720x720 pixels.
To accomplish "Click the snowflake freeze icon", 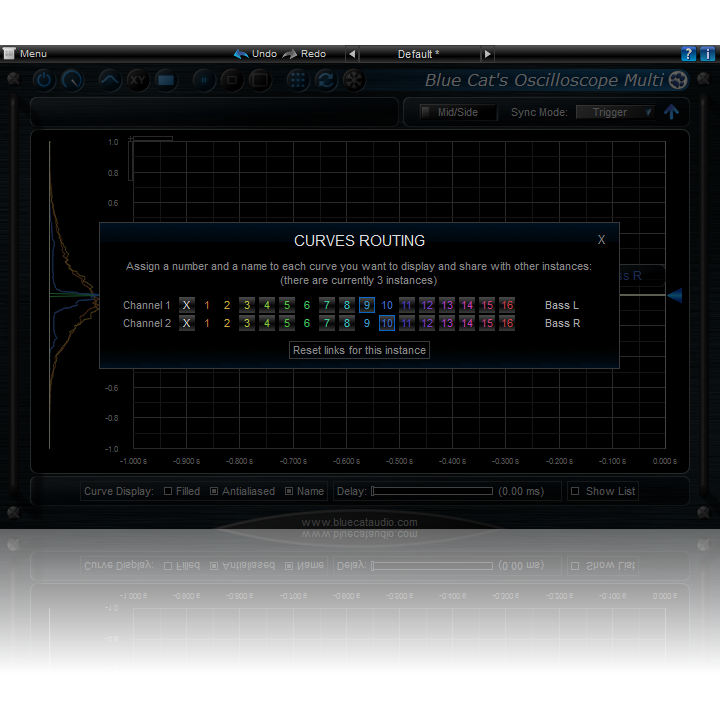I will click(x=354, y=80).
